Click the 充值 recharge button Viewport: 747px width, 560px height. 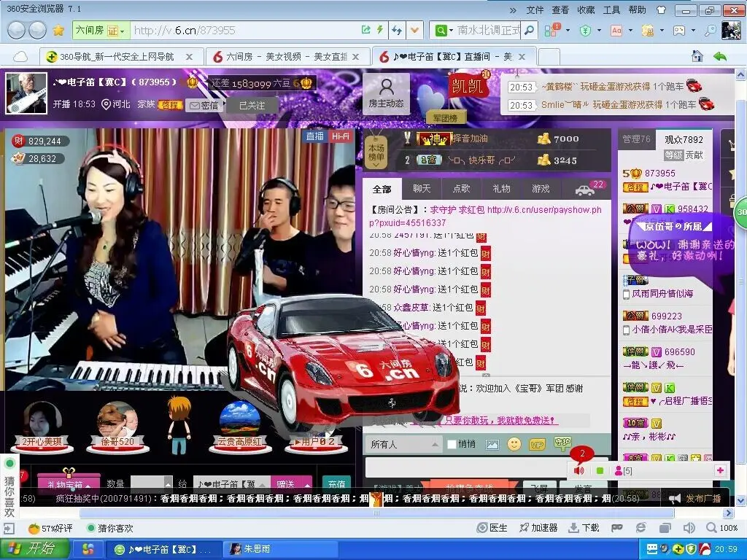(337, 484)
